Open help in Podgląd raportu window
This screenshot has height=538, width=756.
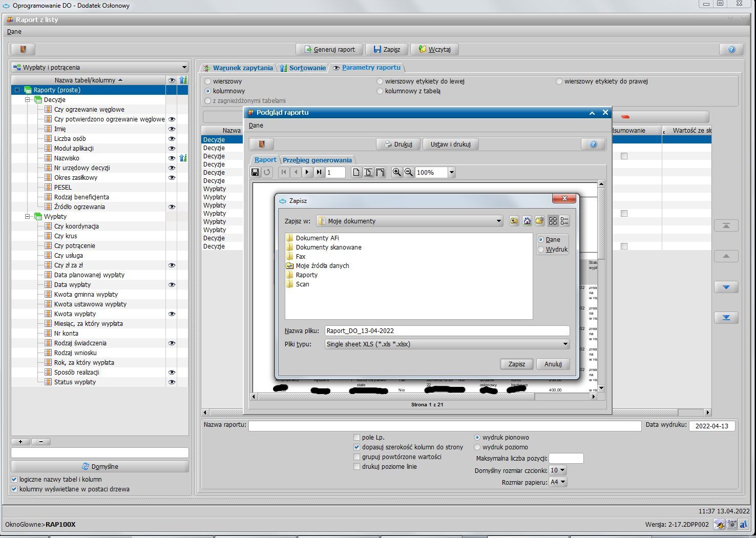point(593,144)
